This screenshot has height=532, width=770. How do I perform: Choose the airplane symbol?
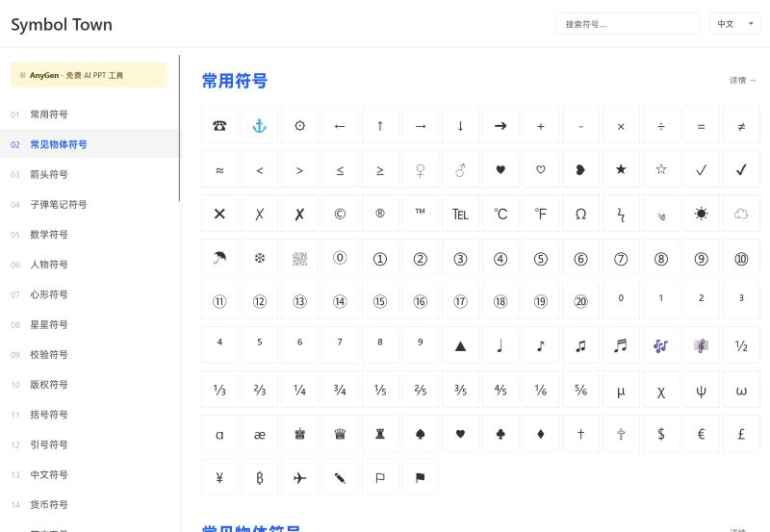[x=299, y=477]
